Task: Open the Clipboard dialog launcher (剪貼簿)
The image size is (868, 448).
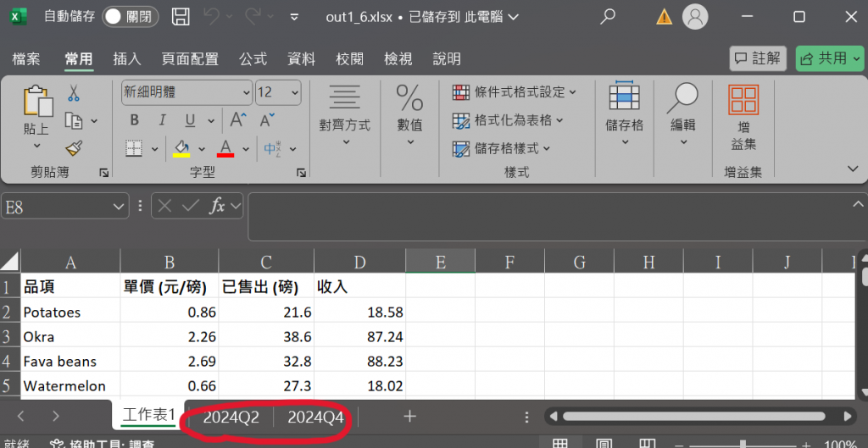Action: pos(103,173)
